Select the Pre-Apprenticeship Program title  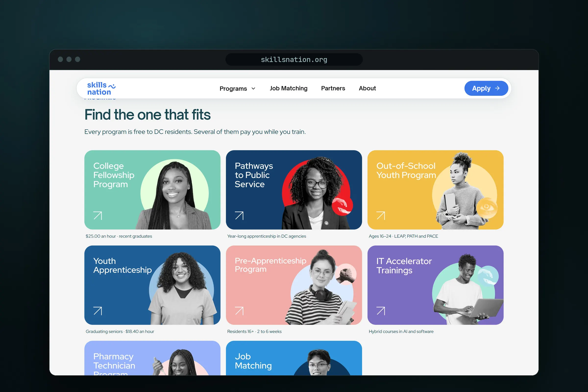click(270, 265)
